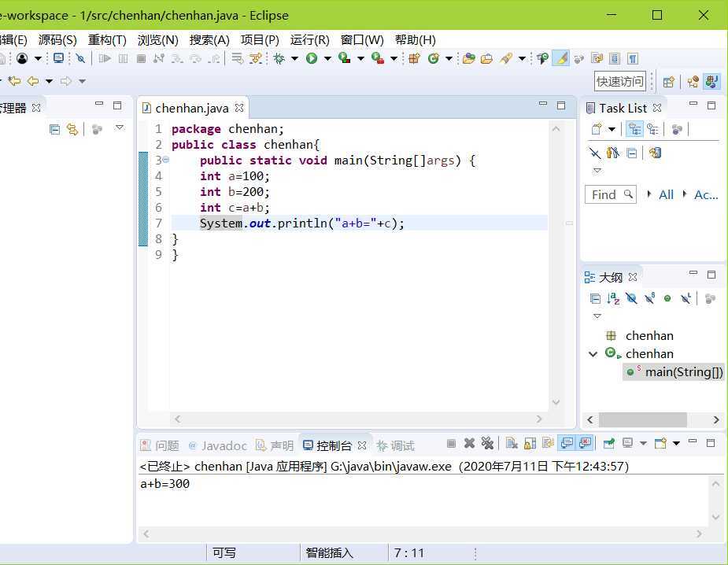Click the Skip All Breakpoints icon

pyautogui.click(x=80, y=58)
